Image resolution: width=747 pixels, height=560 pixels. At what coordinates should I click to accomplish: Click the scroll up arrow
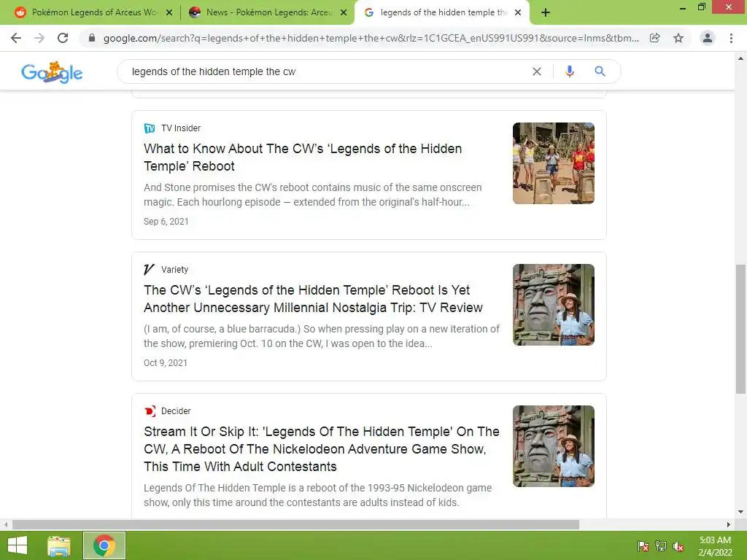[740, 58]
